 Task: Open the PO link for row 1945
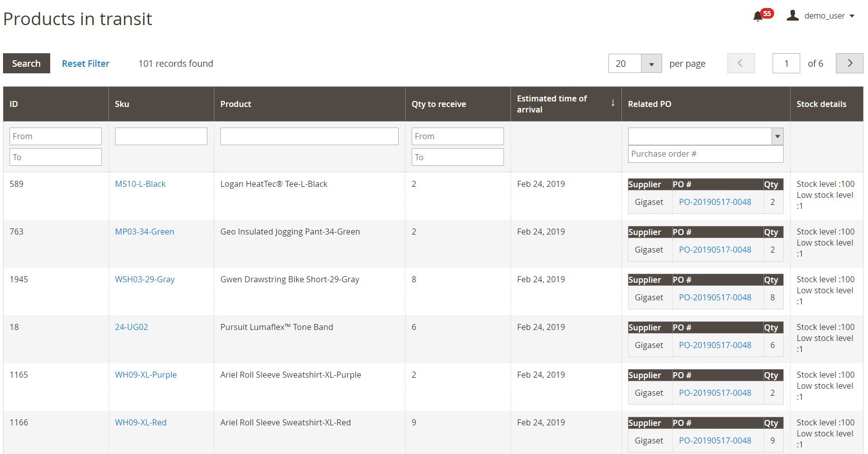715,297
